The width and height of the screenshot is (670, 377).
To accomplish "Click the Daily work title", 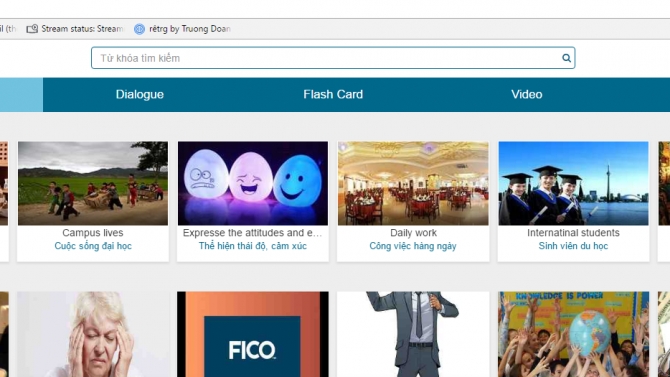I will [413, 233].
